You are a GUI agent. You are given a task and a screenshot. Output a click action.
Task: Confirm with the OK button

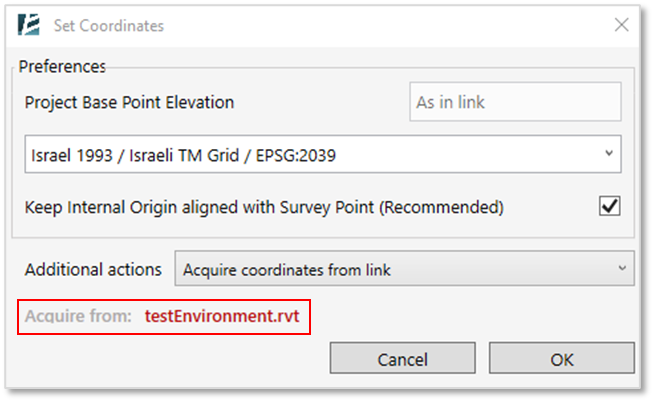point(562,358)
